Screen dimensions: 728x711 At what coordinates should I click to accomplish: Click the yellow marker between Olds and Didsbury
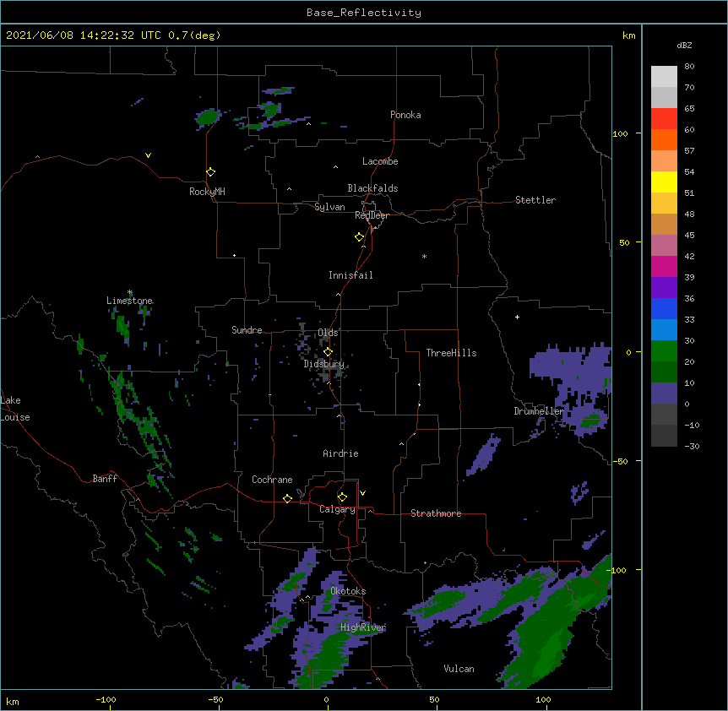click(x=329, y=352)
